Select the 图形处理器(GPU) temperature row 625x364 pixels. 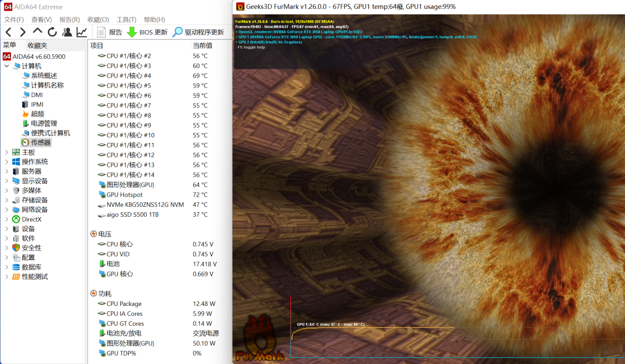tap(160, 185)
